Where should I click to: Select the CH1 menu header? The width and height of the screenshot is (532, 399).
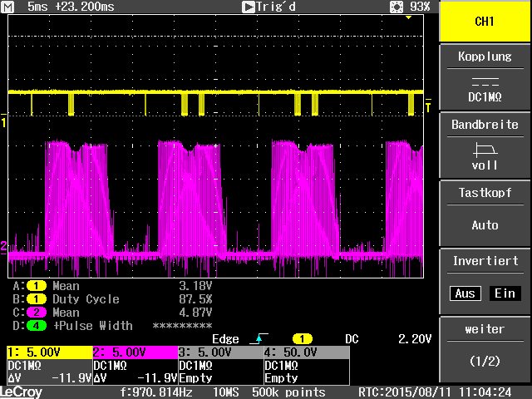click(485, 21)
